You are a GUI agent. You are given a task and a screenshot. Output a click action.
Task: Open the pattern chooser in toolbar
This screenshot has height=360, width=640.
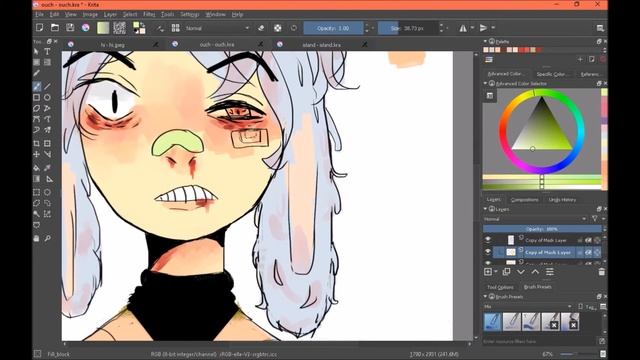pyautogui.click(x=120, y=28)
